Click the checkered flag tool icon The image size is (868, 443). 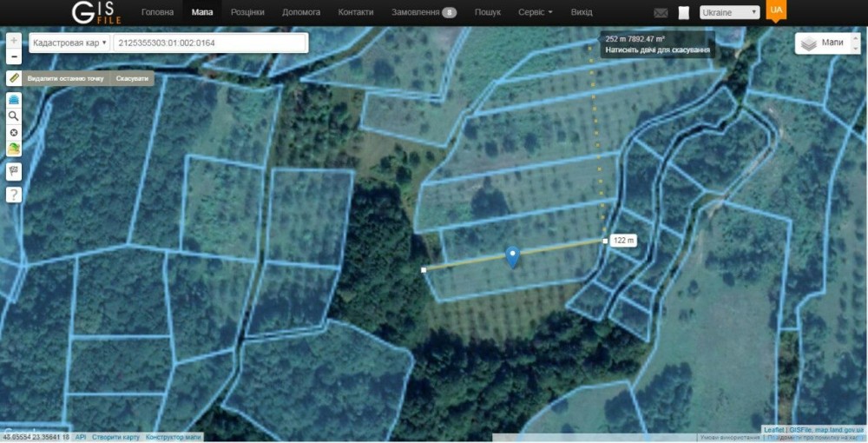[14, 172]
